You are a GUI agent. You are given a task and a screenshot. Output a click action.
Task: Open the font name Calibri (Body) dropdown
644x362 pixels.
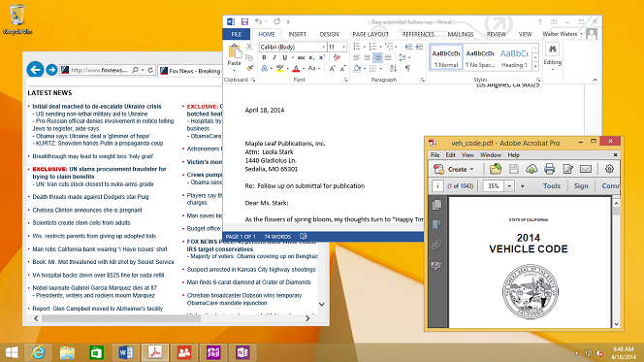(323, 47)
